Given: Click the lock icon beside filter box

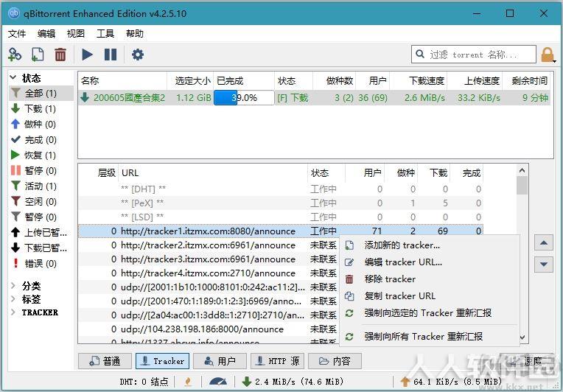Looking at the screenshot, I should [548, 55].
